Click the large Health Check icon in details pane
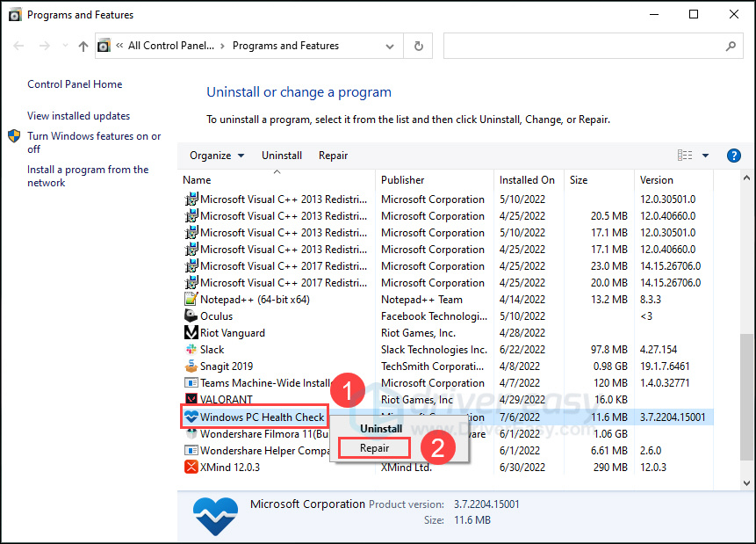756x544 pixels. (x=215, y=516)
